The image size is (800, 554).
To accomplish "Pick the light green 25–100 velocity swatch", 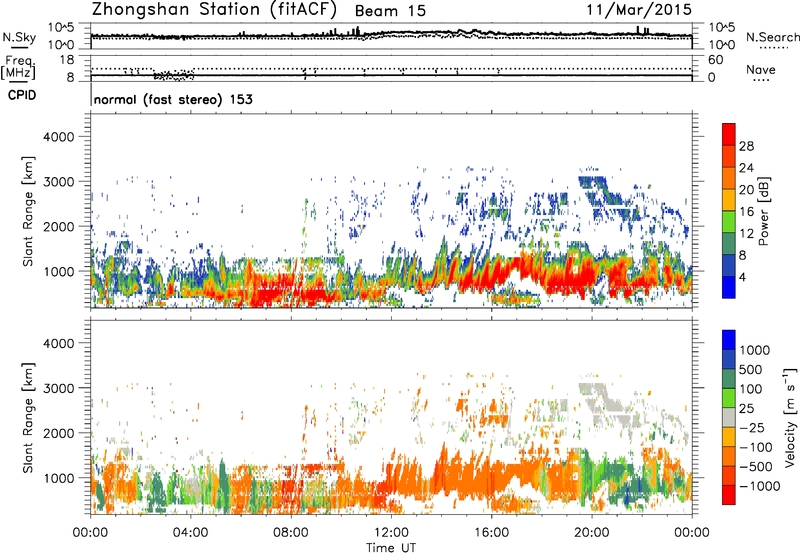I will (729, 399).
